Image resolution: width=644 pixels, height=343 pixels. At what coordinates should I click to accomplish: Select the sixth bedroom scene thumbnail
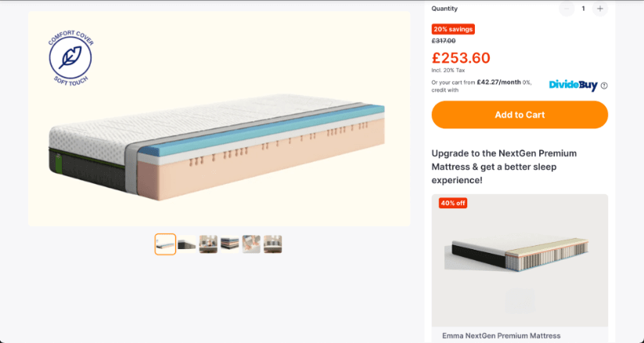pos(272,244)
